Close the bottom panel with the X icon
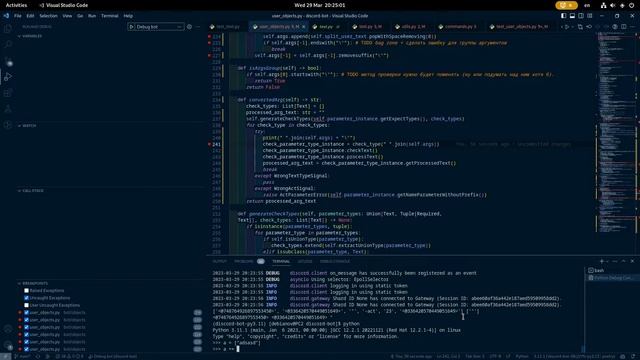This screenshot has width=640, height=360. click(x=632, y=261)
